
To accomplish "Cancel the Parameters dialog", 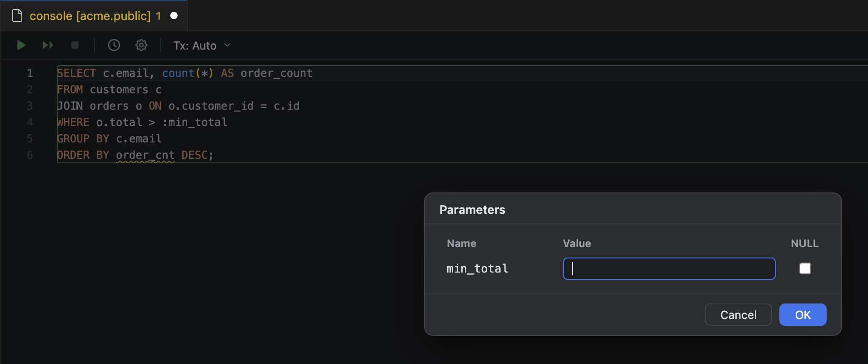I will 738,315.
